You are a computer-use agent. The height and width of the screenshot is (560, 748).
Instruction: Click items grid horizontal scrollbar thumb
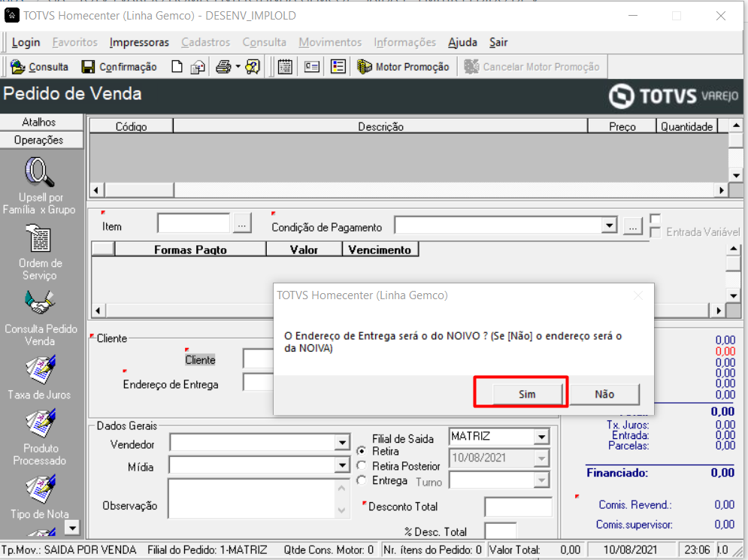139,190
